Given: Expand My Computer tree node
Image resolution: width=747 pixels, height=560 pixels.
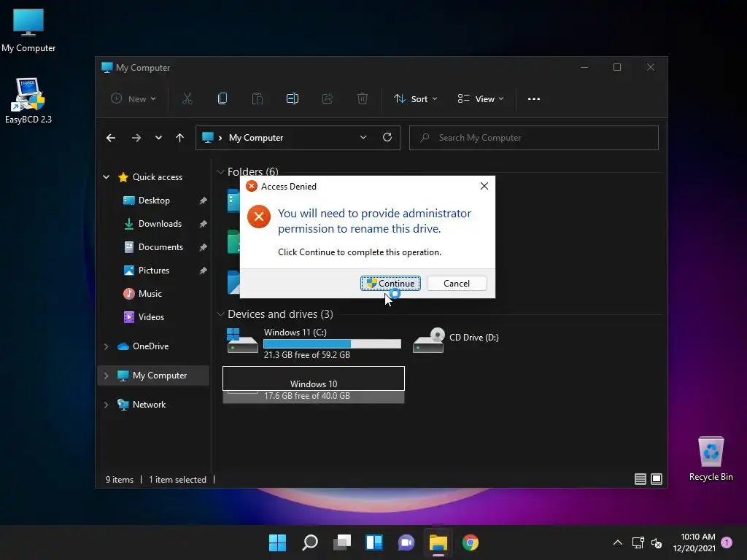Looking at the screenshot, I should click(x=107, y=376).
